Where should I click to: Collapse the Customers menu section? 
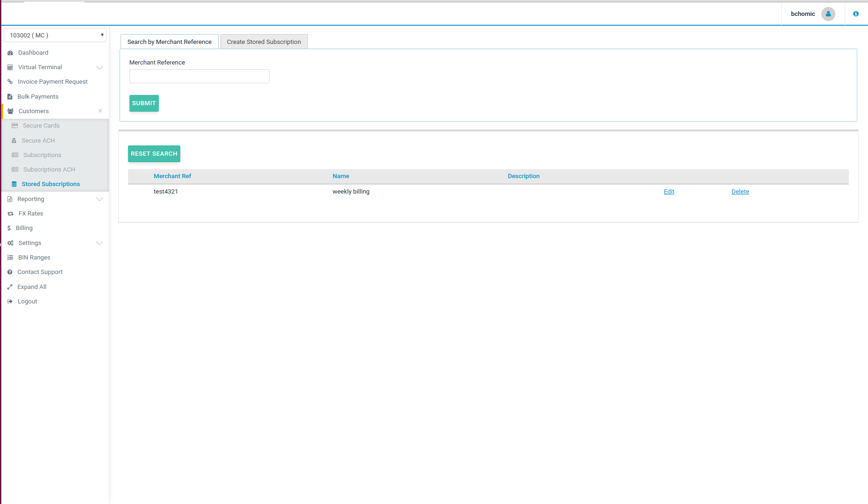coord(100,111)
